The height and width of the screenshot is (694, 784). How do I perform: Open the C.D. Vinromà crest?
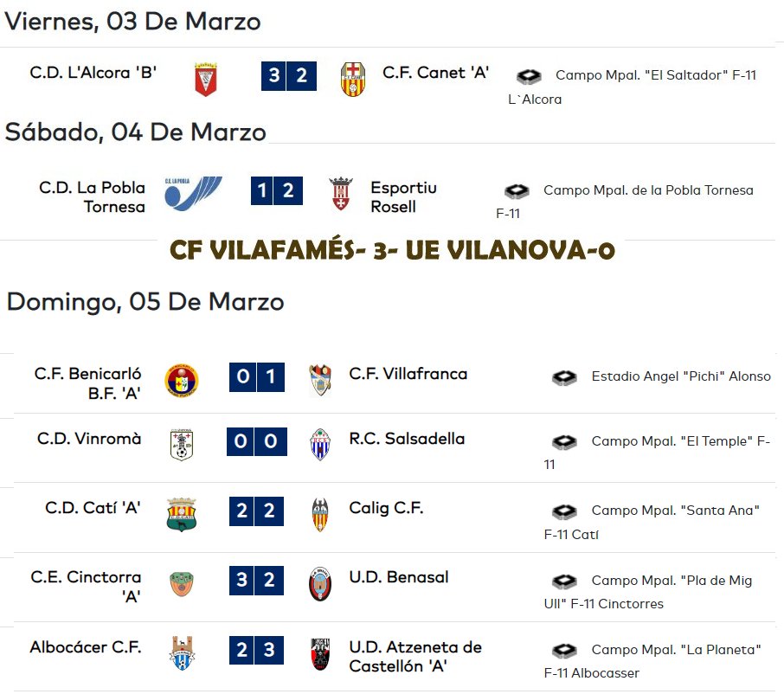tap(182, 445)
